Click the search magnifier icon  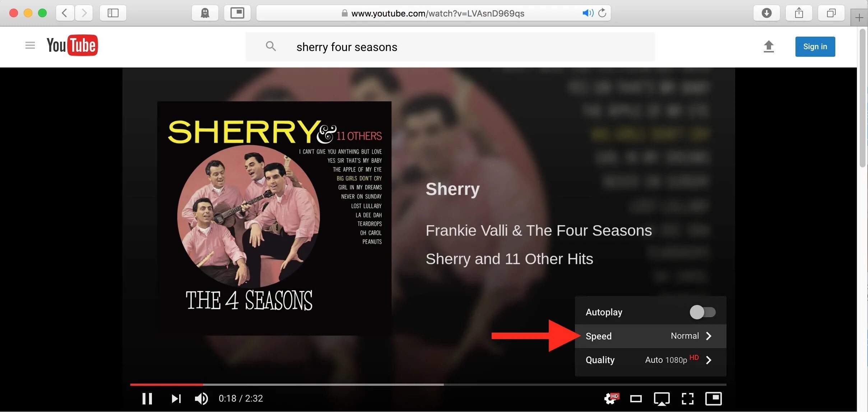(x=271, y=46)
